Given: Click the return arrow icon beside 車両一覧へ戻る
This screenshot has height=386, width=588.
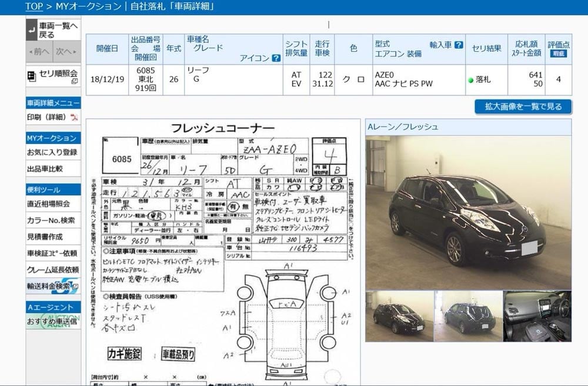Looking at the screenshot, I should [x=32, y=30].
